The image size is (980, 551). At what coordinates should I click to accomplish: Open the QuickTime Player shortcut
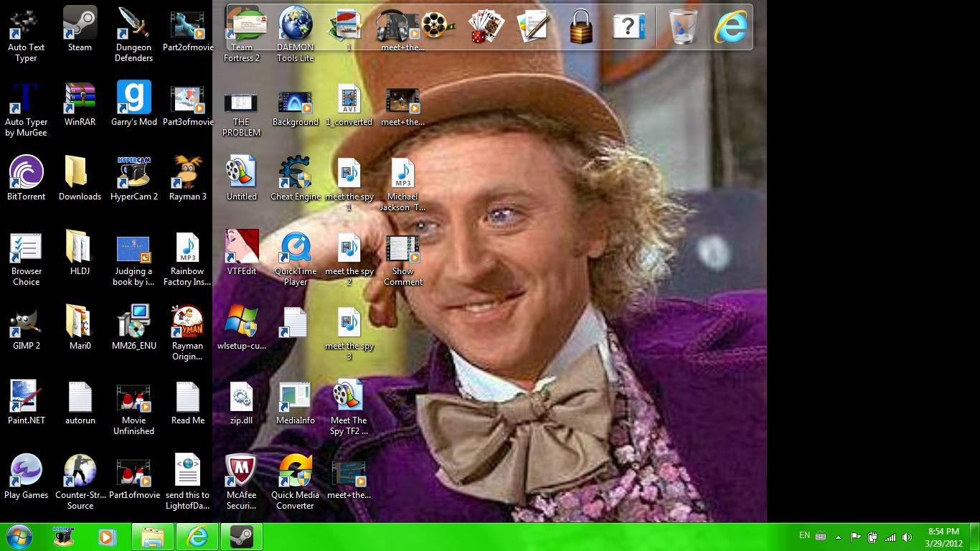[x=296, y=258]
